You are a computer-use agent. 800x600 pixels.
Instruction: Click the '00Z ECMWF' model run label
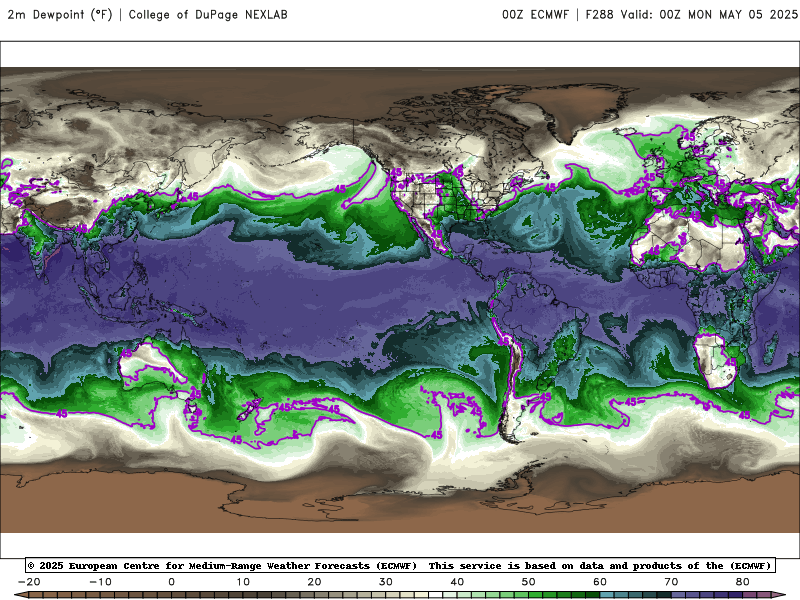(535, 14)
